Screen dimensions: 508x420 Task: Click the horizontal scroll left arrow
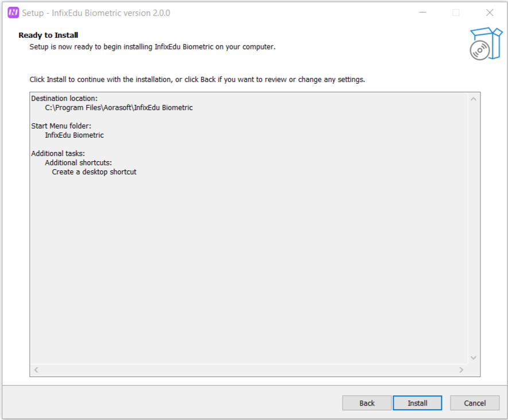click(x=36, y=370)
